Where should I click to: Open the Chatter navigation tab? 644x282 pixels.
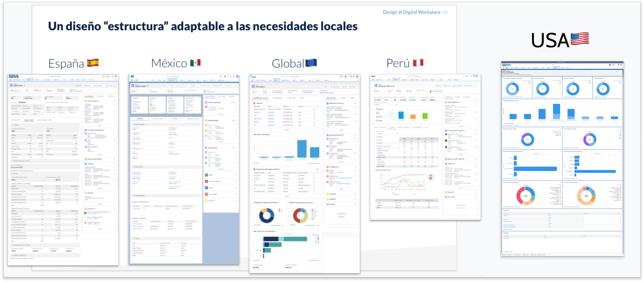coord(567,68)
